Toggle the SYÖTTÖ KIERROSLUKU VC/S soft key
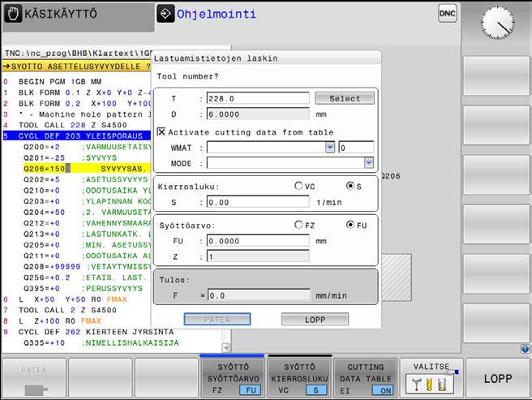 299,378
